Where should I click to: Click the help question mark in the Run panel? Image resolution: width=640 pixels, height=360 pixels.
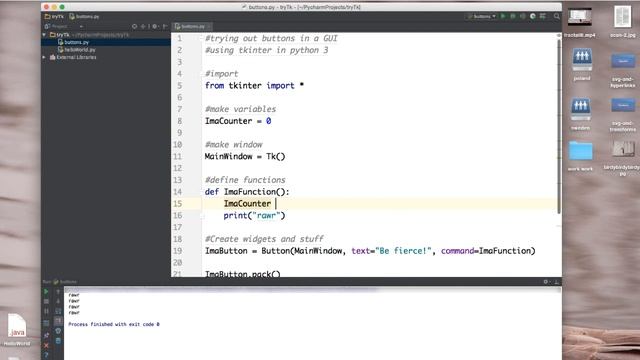pyautogui.click(x=46, y=355)
